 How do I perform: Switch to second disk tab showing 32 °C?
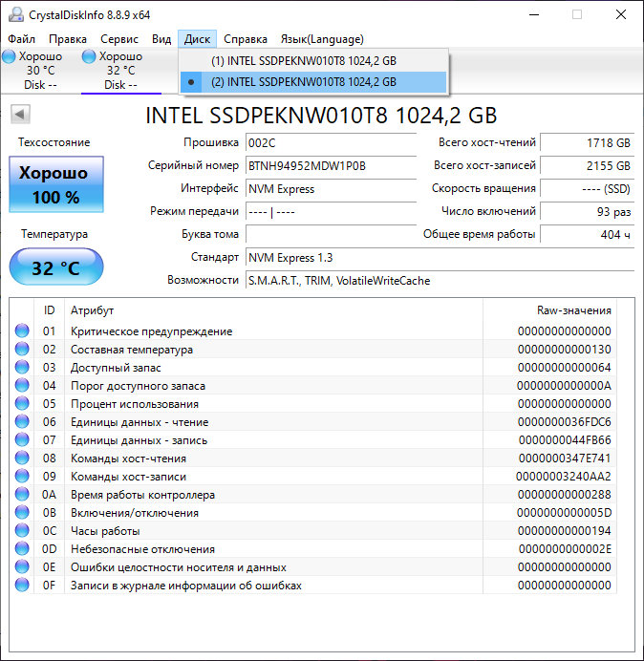pos(121,71)
